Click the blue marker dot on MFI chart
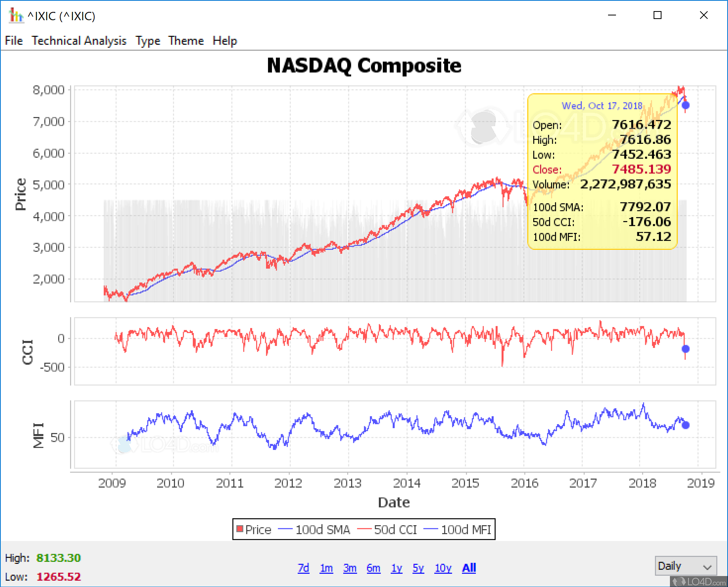 pos(686,425)
